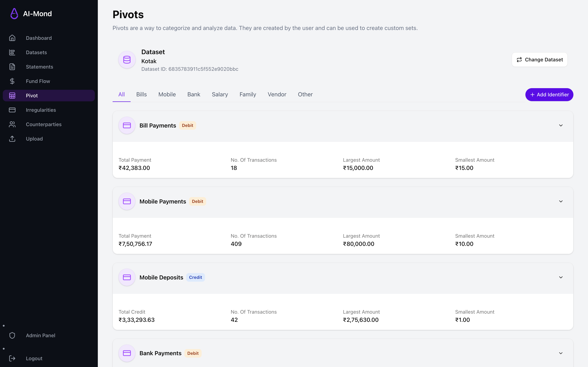Click the plus icon in Add Identifier
The height and width of the screenshot is (367, 588).
click(532, 95)
